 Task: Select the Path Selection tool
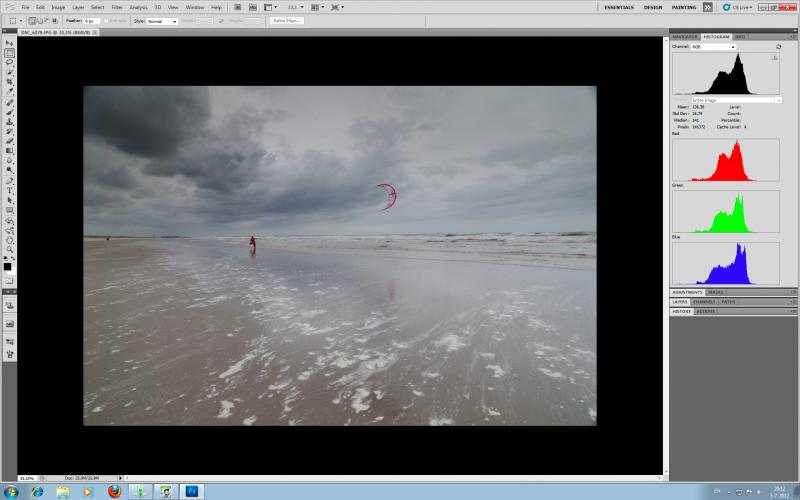(x=9, y=200)
